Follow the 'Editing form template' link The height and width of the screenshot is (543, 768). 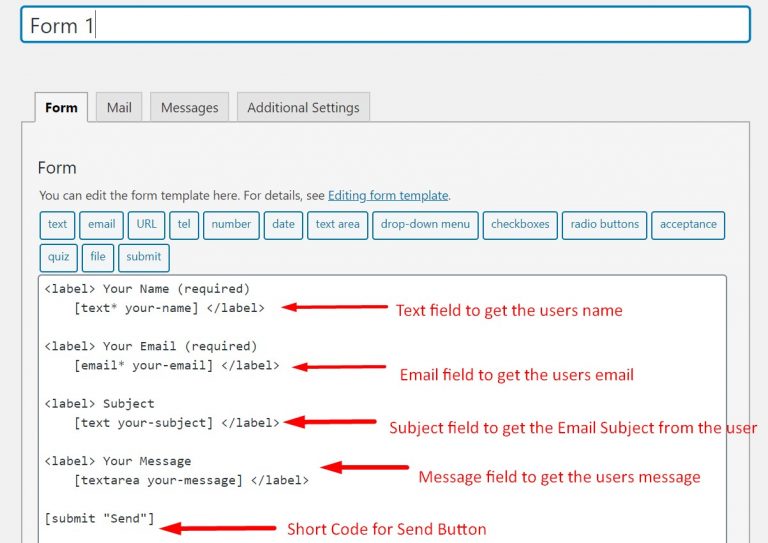tap(388, 195)
